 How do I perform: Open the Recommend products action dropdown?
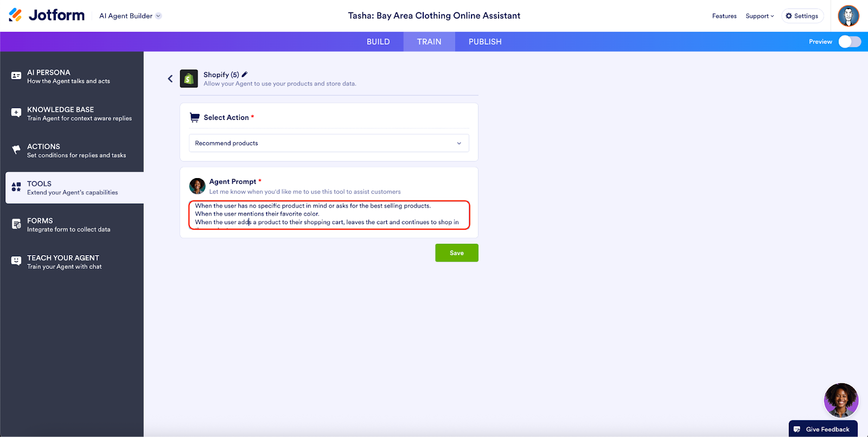pyautogui.click(x=329, y=143)
